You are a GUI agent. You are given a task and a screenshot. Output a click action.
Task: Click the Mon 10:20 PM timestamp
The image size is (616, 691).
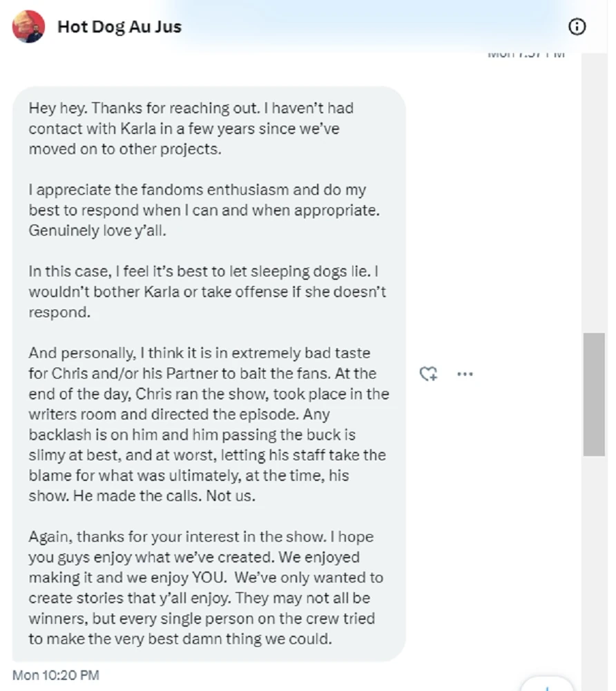point(56,674)
